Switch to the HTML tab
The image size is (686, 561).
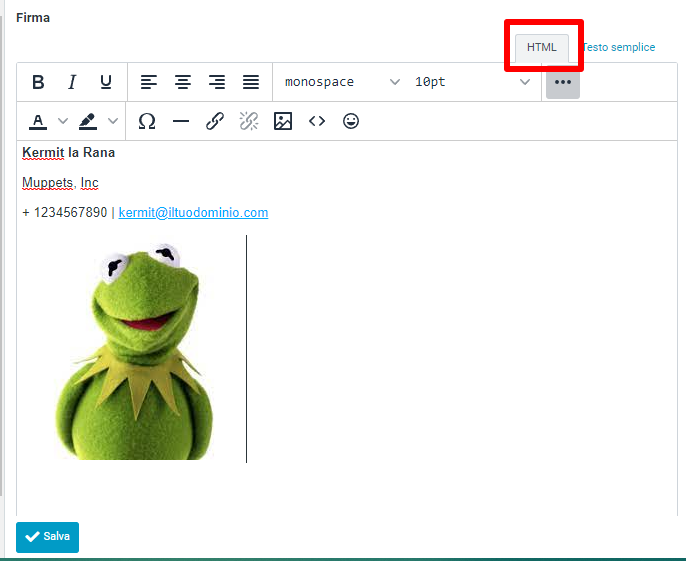542,47
